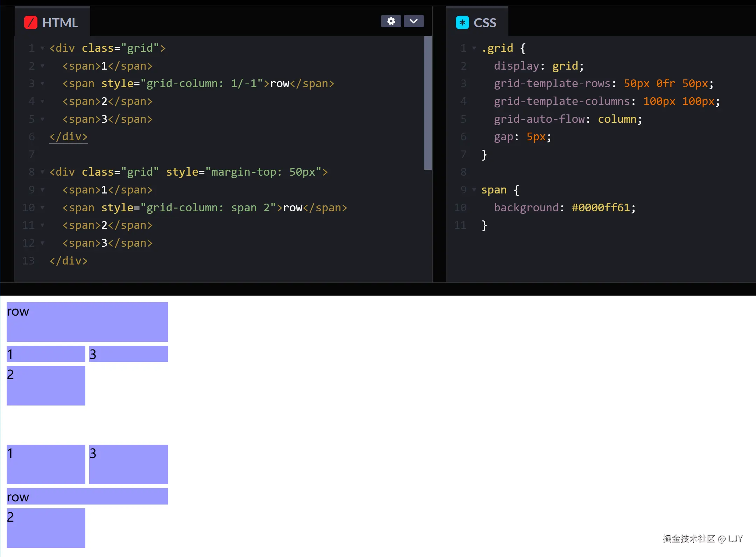Click the red HTML panel logo icon
Screen dimensions: 756x557
31,22
